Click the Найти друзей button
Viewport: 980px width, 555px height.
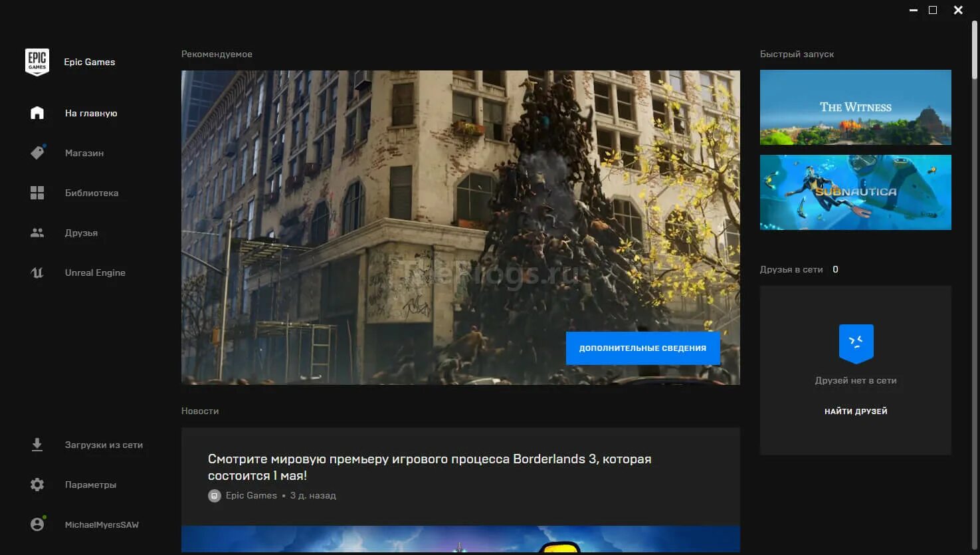pyautogui.click(x=856, y=411)
